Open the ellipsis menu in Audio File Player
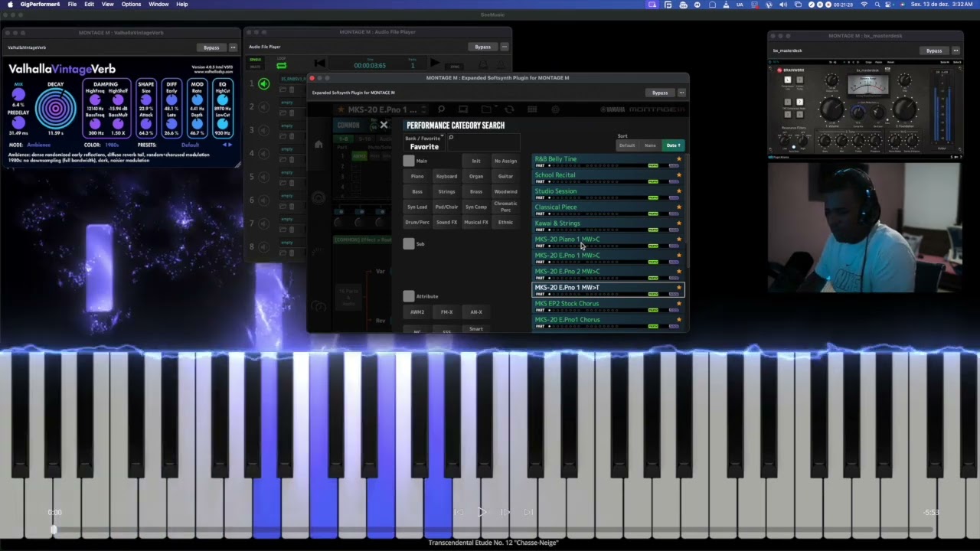The image size is (980, 551). point(505,47)
